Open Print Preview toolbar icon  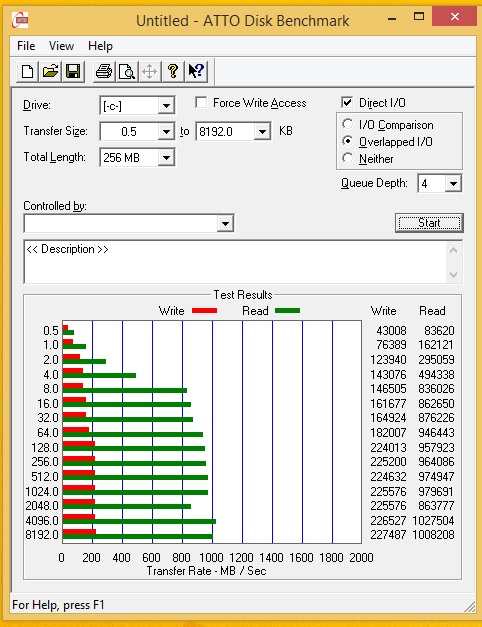127,72
